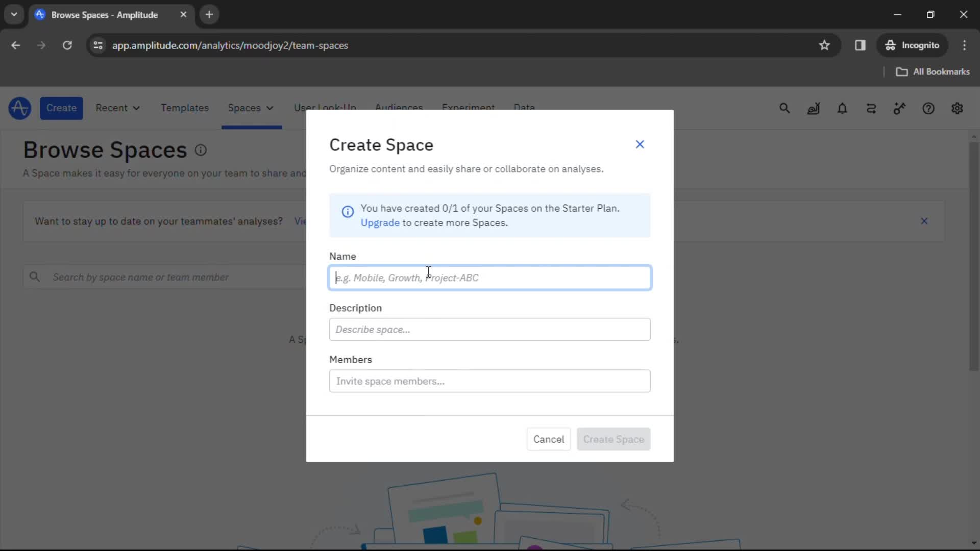Dismiss the teammates notification banner
Screen dimensions: 980x551
pyautogui.click(x=925, y=221)
